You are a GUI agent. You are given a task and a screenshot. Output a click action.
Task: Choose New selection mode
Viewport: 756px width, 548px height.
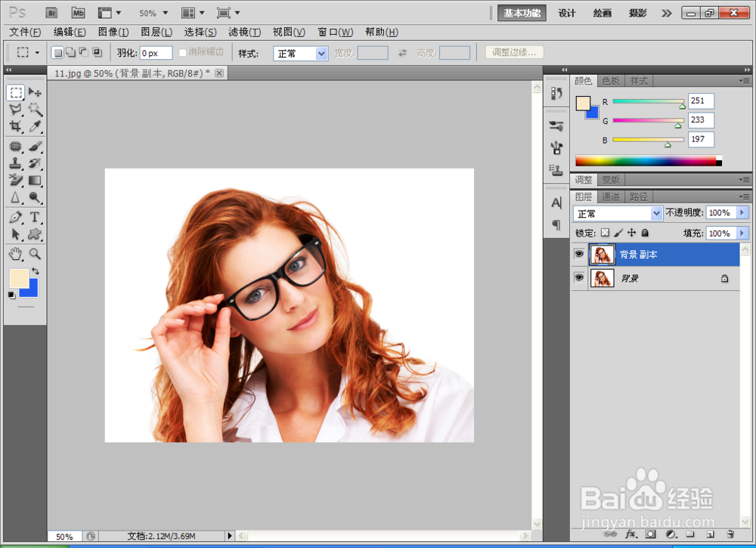tap(58, 53)
